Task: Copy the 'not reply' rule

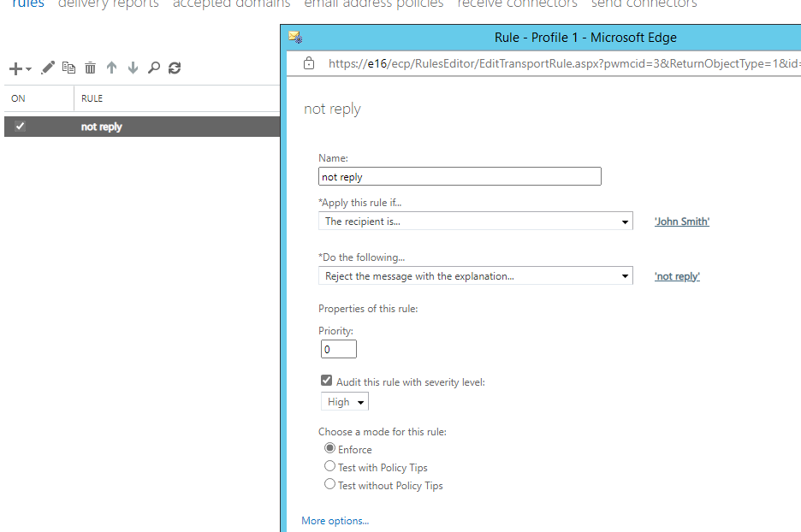Action: coord(69,68)
